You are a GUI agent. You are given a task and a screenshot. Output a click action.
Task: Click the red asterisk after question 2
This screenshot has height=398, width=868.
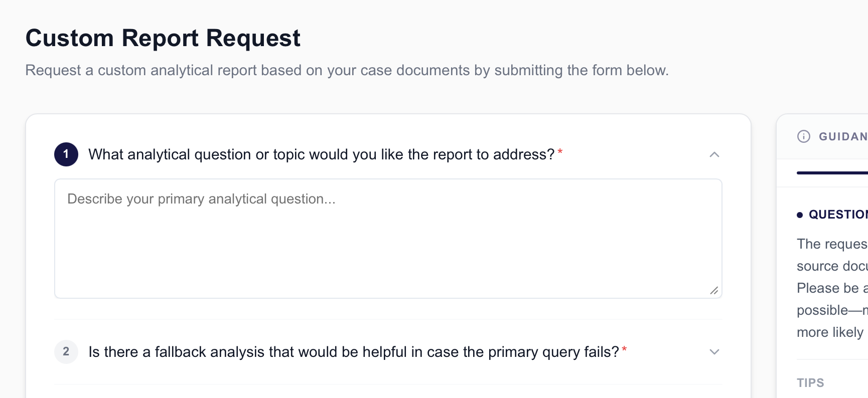point(624,348)
